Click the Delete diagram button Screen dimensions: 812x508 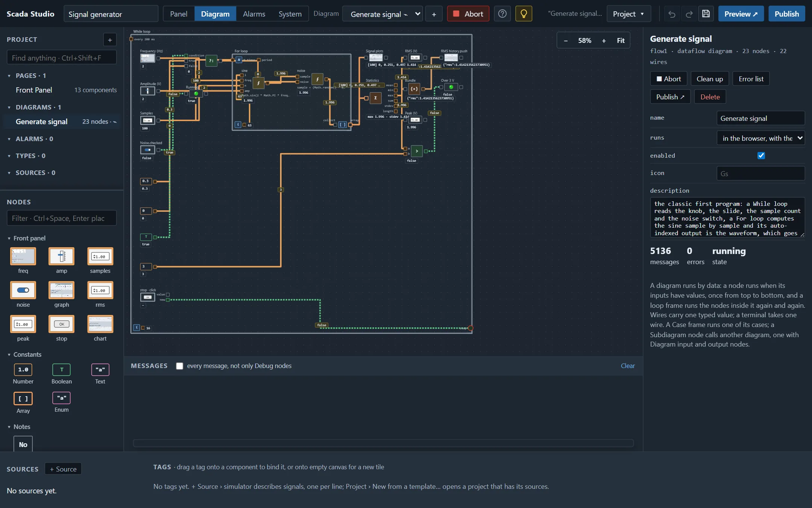(710, 97)
